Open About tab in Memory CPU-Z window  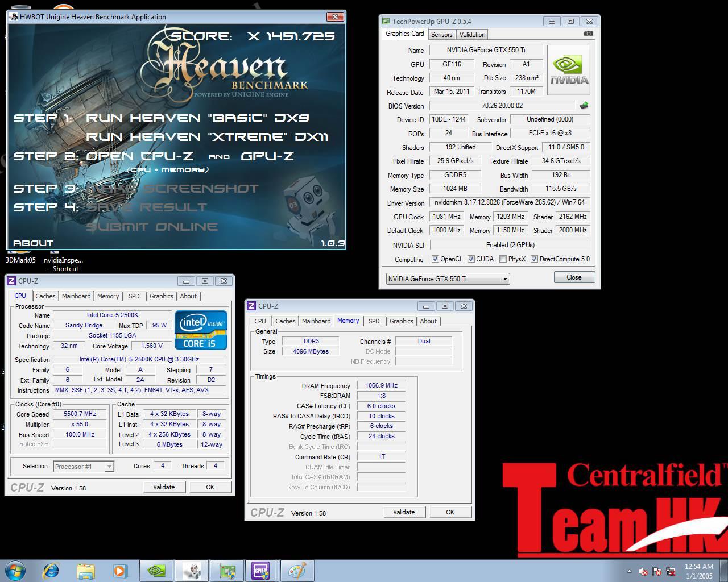[428, 321]
